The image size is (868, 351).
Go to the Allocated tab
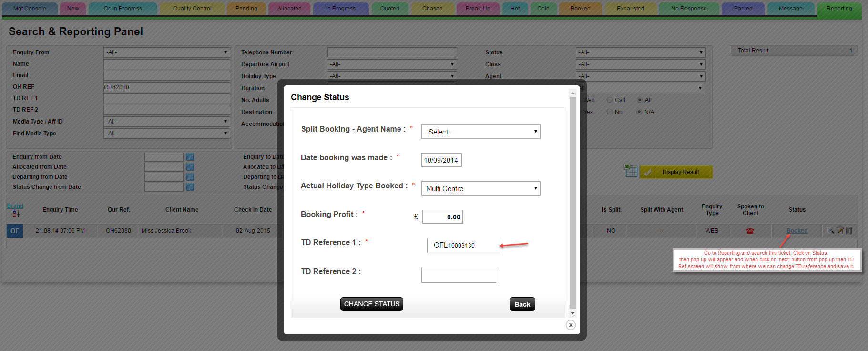click(289, 9)
